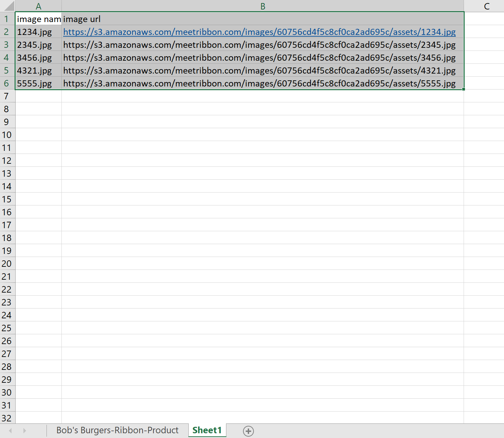
Task: Click the new sheet plus icon
Action: point(248,431)
